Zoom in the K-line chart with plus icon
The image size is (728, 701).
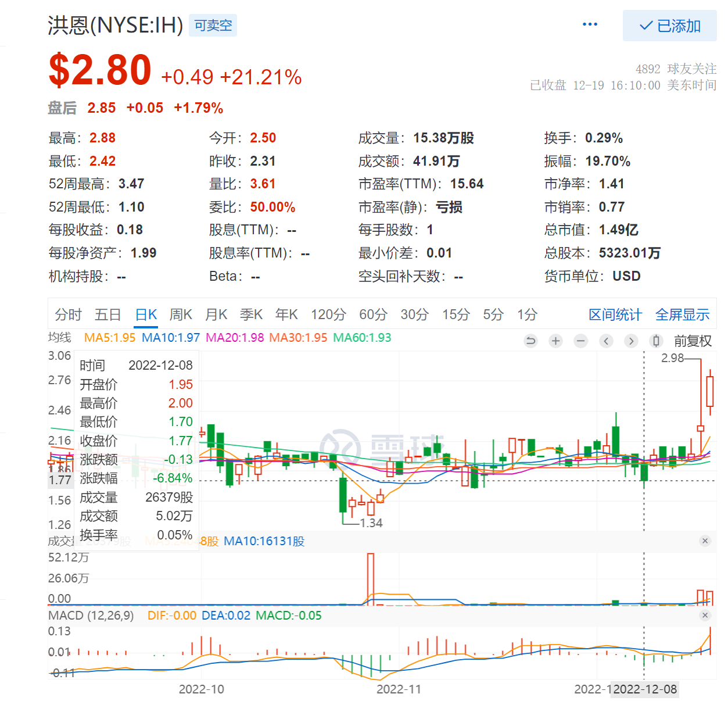click(x=555, y=341)
